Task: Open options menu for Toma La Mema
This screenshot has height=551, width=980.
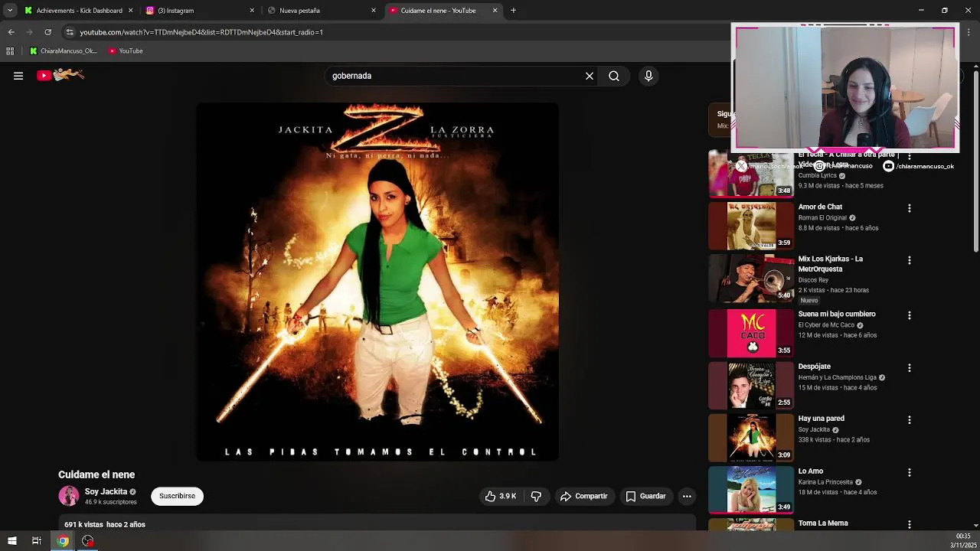Action: (909, 525)
